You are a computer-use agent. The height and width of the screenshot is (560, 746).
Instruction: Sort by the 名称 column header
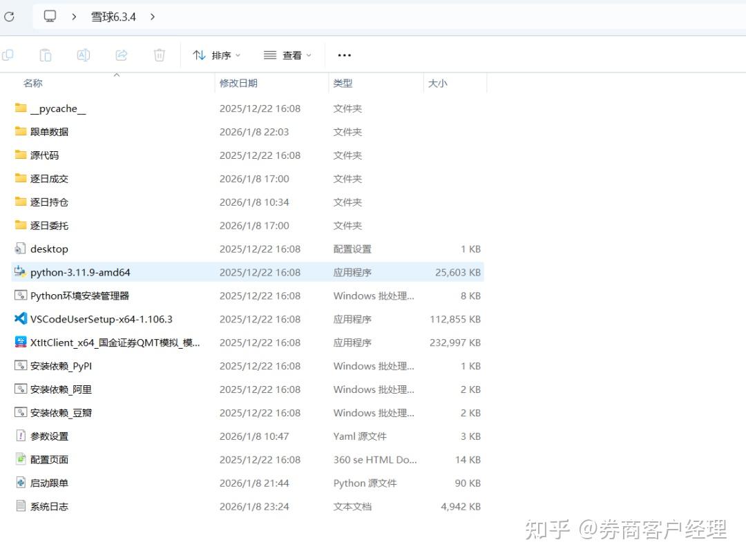[x=33, y=84]
